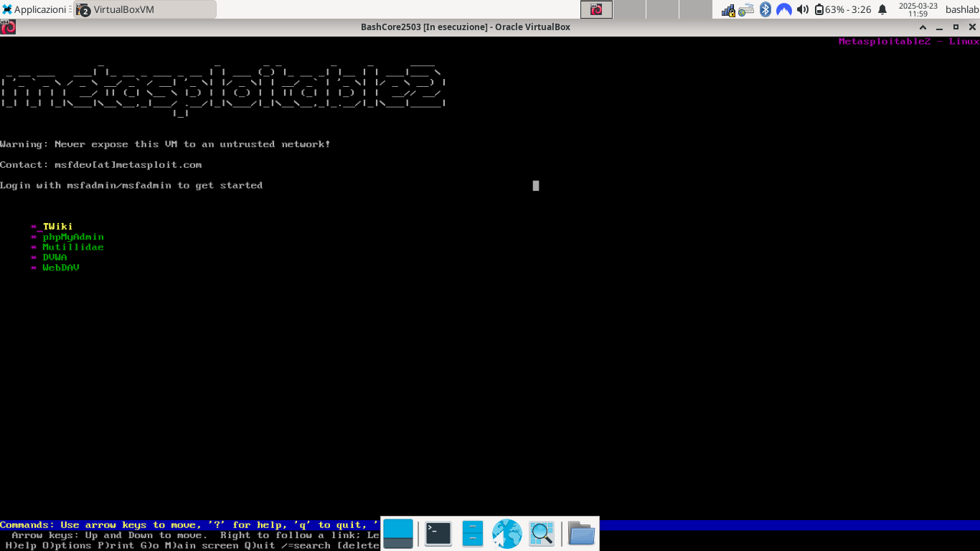980x551 pixels.
Task: Switch to the second workspace in pager
Action: (629, 9)
